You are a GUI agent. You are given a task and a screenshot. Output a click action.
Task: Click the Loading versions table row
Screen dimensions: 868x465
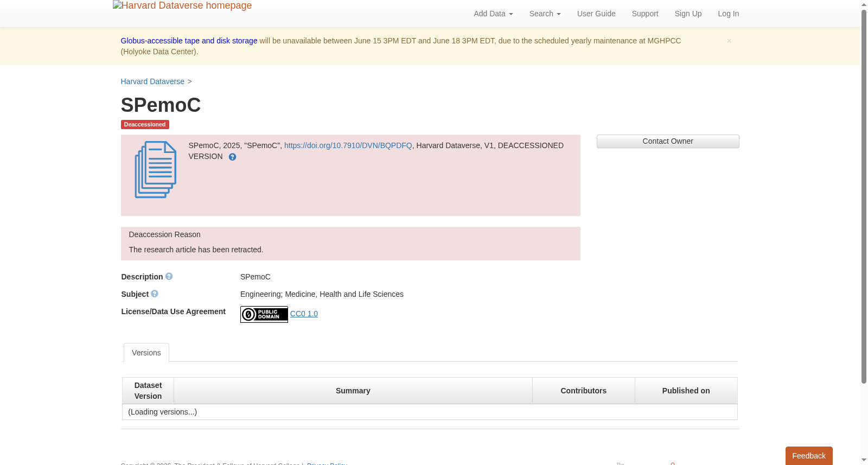(430, 412)
